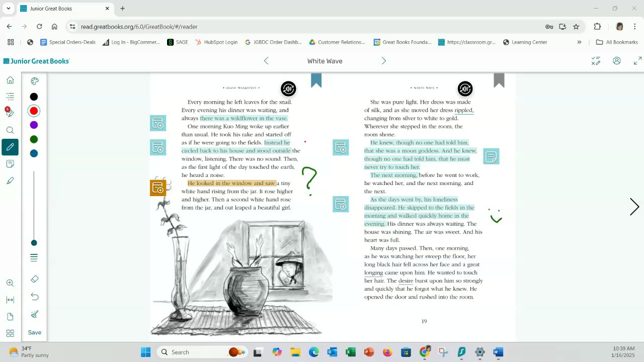This screenshot has height=362, width=644.
Task: Choose the red pen color
Action: (34, 111)
